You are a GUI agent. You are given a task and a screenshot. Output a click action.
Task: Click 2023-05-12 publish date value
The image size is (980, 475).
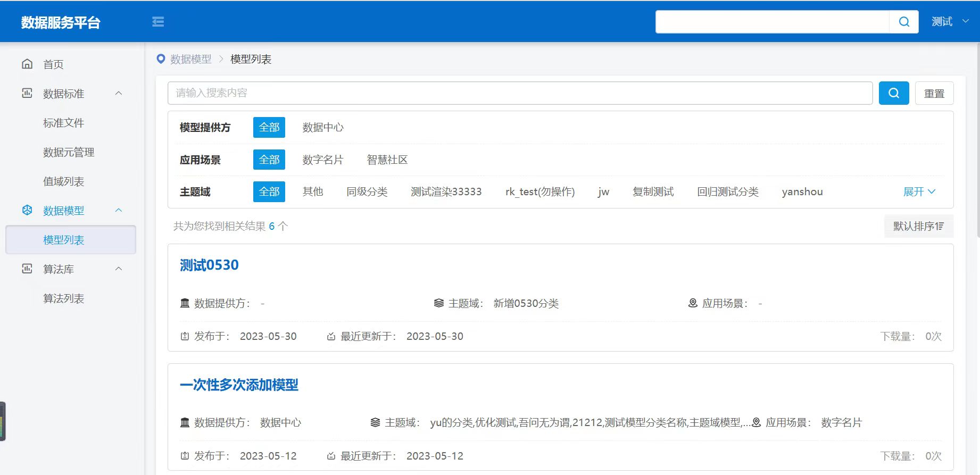point(268,456)
